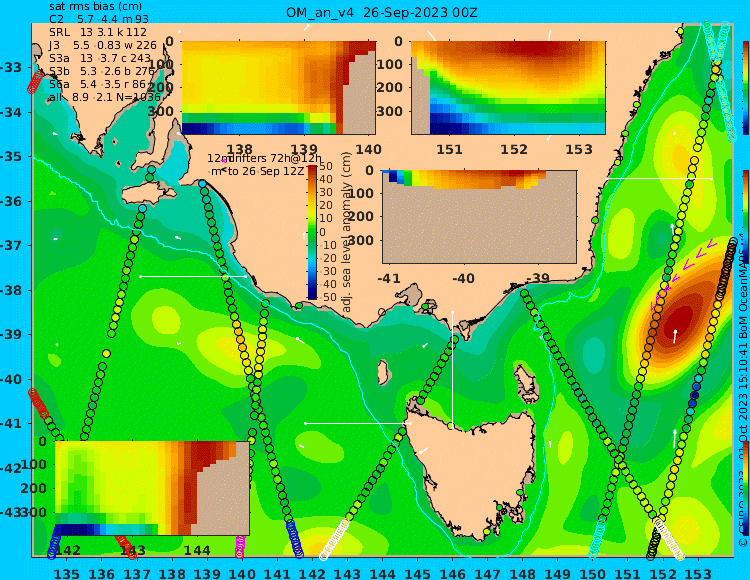Click the red track circles near -33.3 left edge
Image resolution: width=750 pixels, height=580 pixels.
(35, 82)
